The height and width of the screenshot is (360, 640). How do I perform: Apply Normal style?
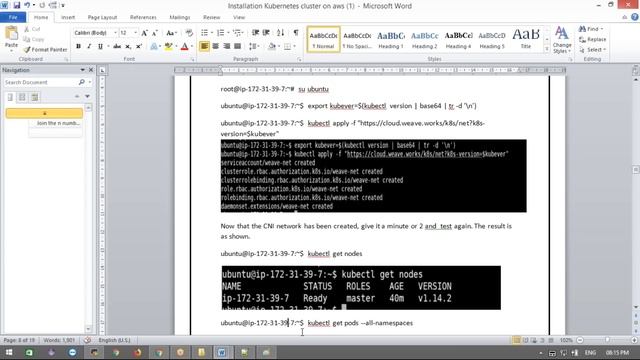point(323,40)
